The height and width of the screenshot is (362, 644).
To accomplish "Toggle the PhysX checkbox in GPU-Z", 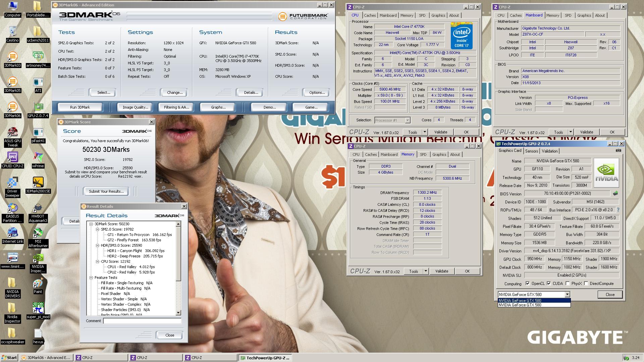I will (x=568, y=284).
